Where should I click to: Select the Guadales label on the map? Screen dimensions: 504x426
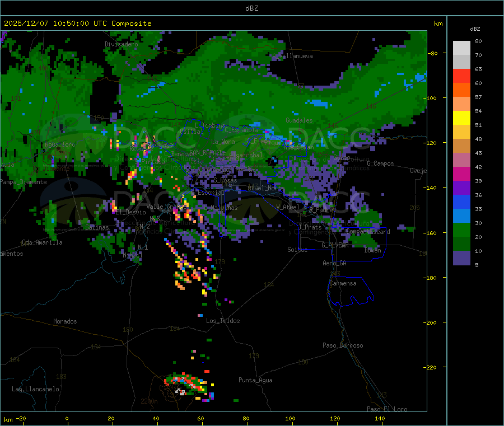point(299,120)
